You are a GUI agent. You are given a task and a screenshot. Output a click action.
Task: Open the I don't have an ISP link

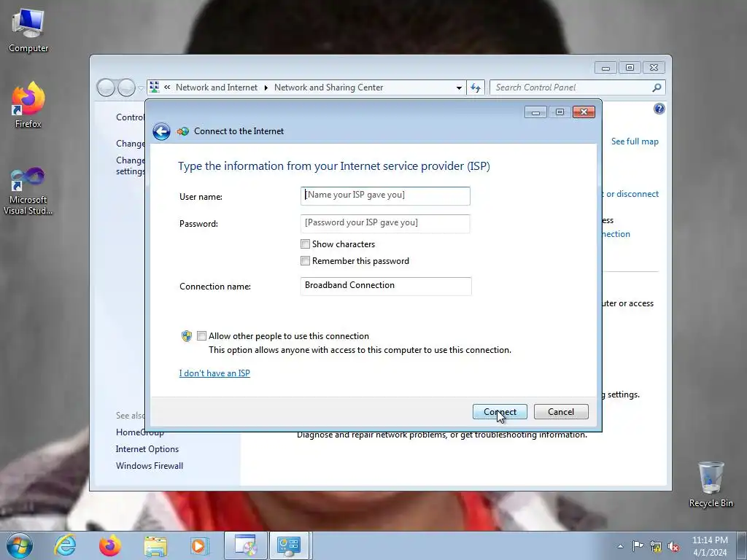click(x=214, y=373)
